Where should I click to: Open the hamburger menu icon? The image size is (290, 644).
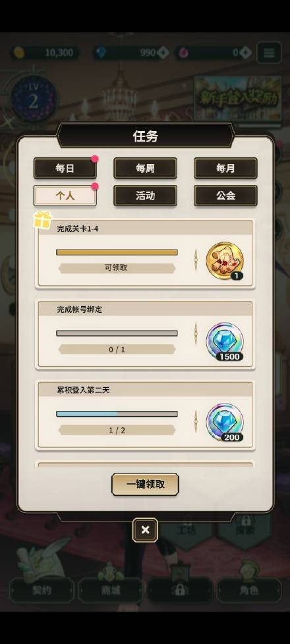269,53
